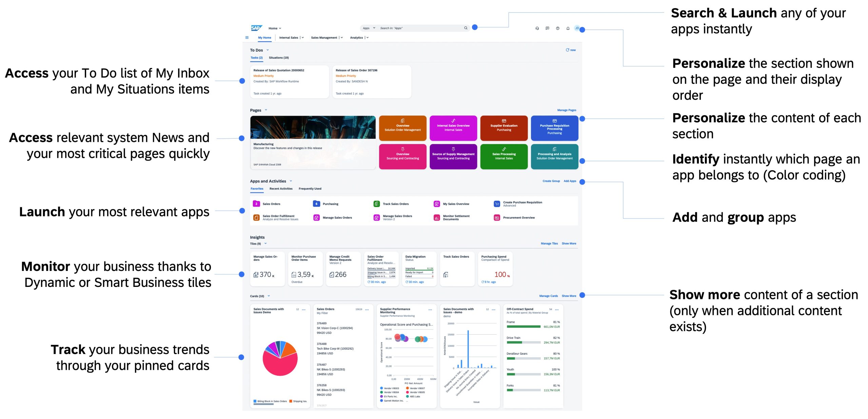
Task: Open the Frequently Used tab
Action: pyautogui.click(x=310, y=189)
